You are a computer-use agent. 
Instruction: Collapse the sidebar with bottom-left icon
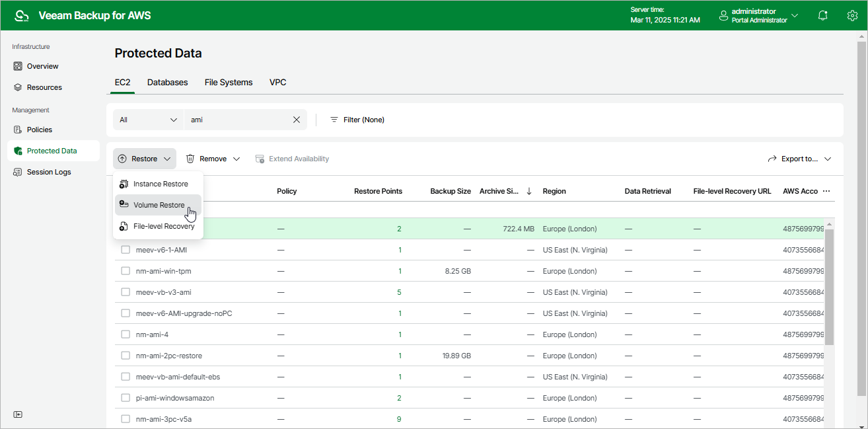[x=18, y=414]
